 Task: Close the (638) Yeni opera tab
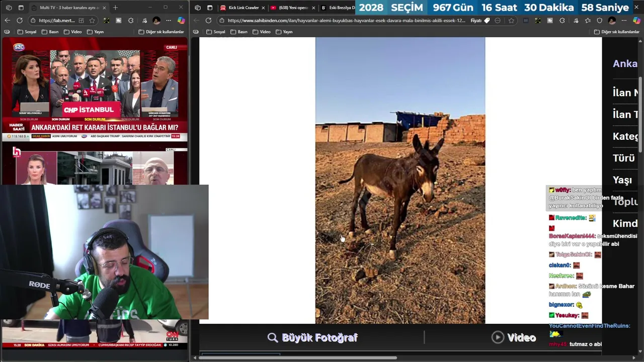tap(313, 8)
